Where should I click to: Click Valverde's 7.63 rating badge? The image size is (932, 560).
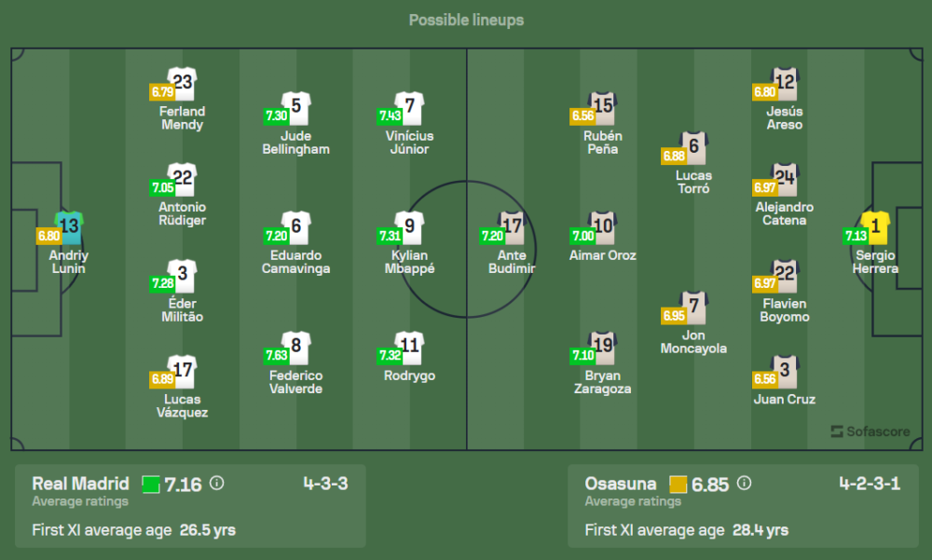coord(276,355)
